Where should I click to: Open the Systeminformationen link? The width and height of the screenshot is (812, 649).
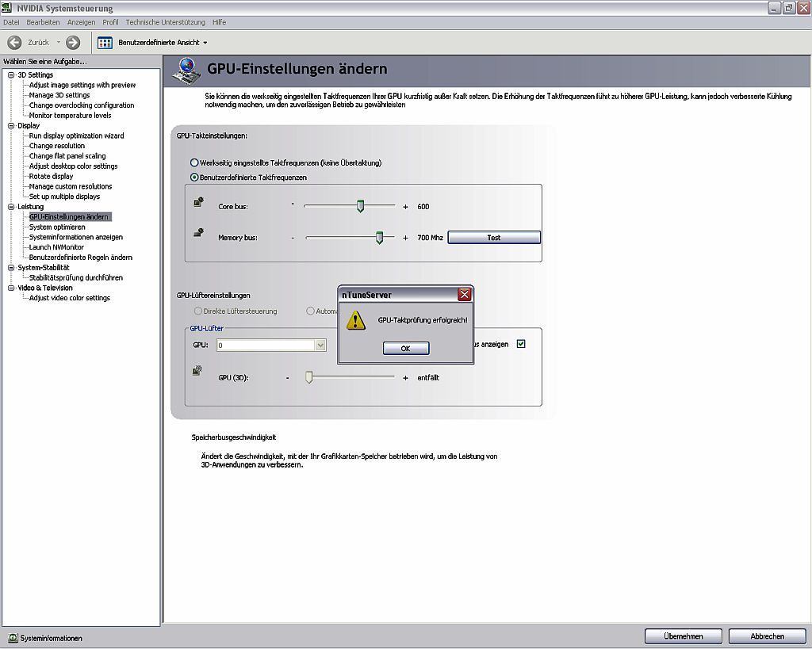click(51, 638)
